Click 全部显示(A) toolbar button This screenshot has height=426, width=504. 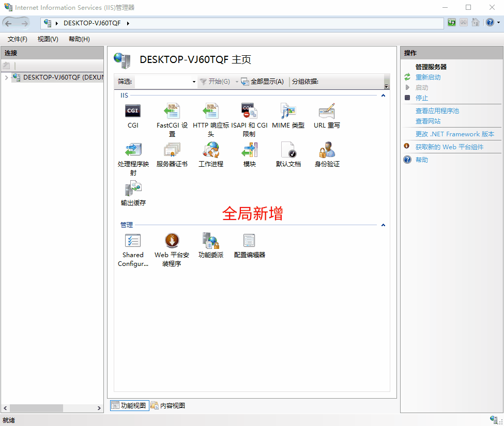(x=263, y=82)
